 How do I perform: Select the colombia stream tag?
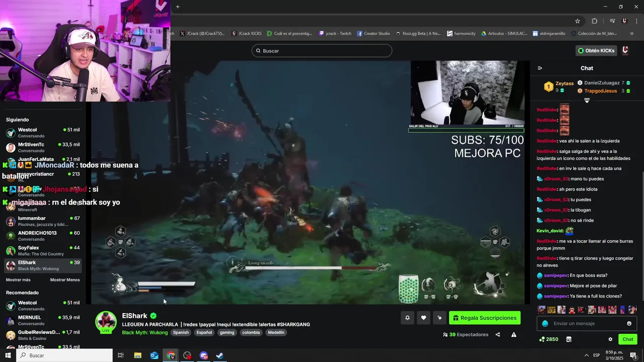[x=251, y=332]
